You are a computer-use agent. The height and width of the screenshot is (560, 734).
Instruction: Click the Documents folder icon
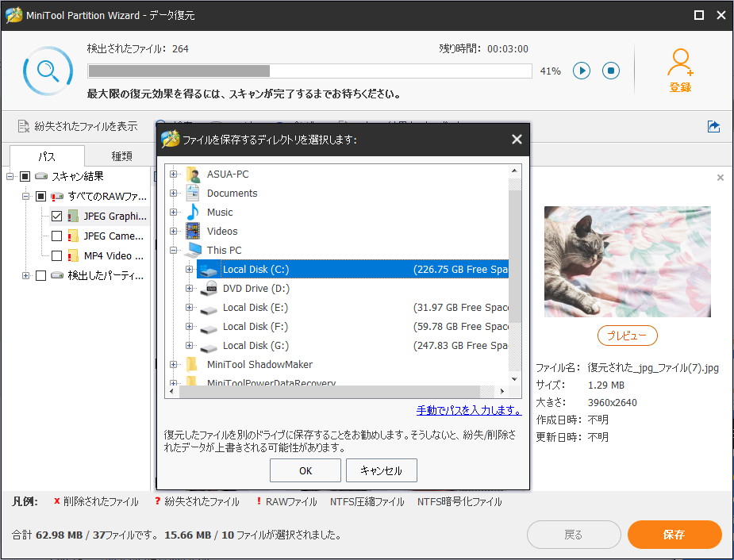[x=193, y=194]
